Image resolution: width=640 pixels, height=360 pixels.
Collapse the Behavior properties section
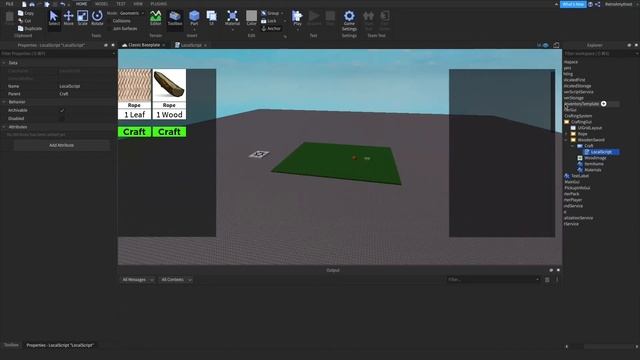[4, 102]
